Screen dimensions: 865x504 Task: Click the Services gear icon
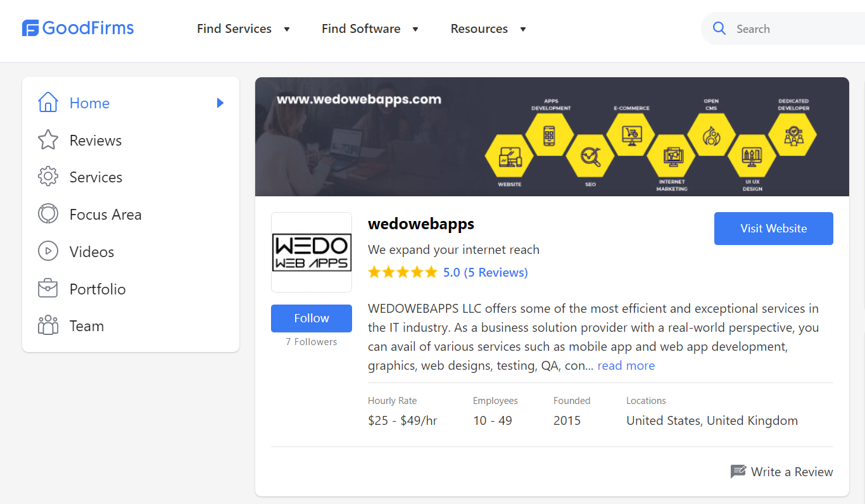48,177
